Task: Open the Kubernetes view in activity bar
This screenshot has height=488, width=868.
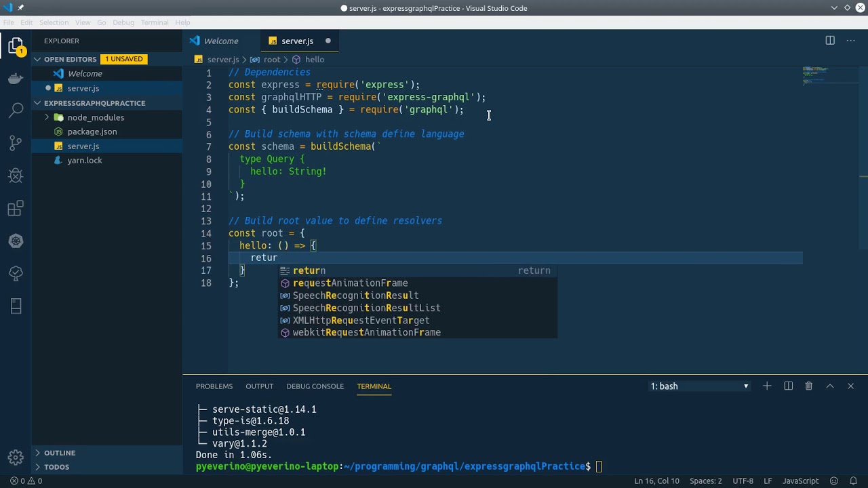Action: (16, 241)
